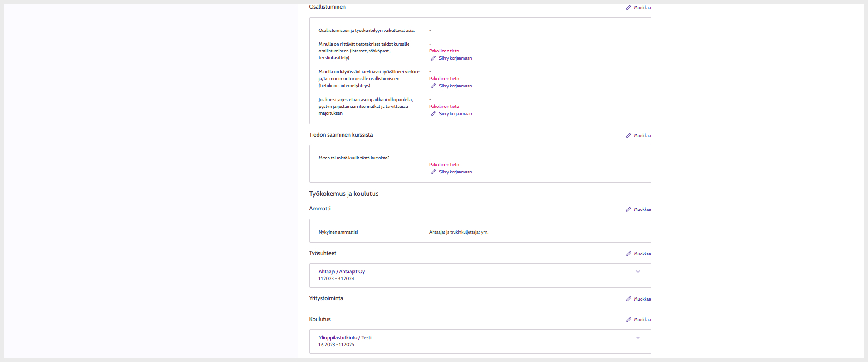Select Osallistumiseen ja työskentelyyn vaikuttavat asiat label

pos(367,31)
